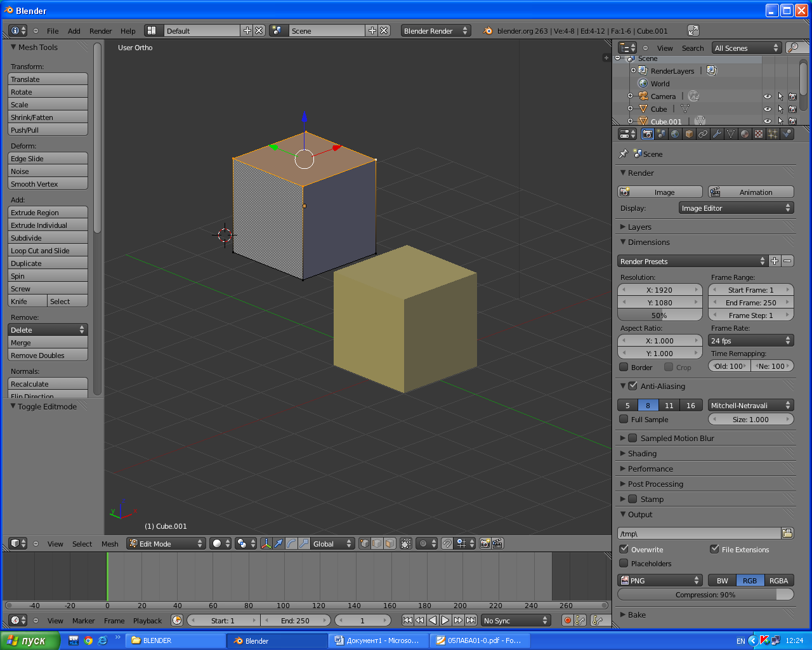Screen dimensions: 812x650
Task: Open the No Sync dropdown in timeline
Action: click(516, 620)
